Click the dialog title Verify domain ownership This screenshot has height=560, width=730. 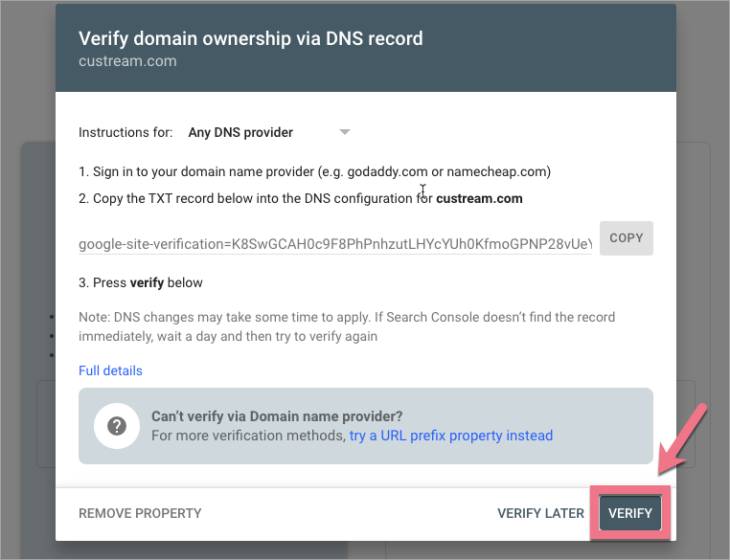[x=250, y=39]
